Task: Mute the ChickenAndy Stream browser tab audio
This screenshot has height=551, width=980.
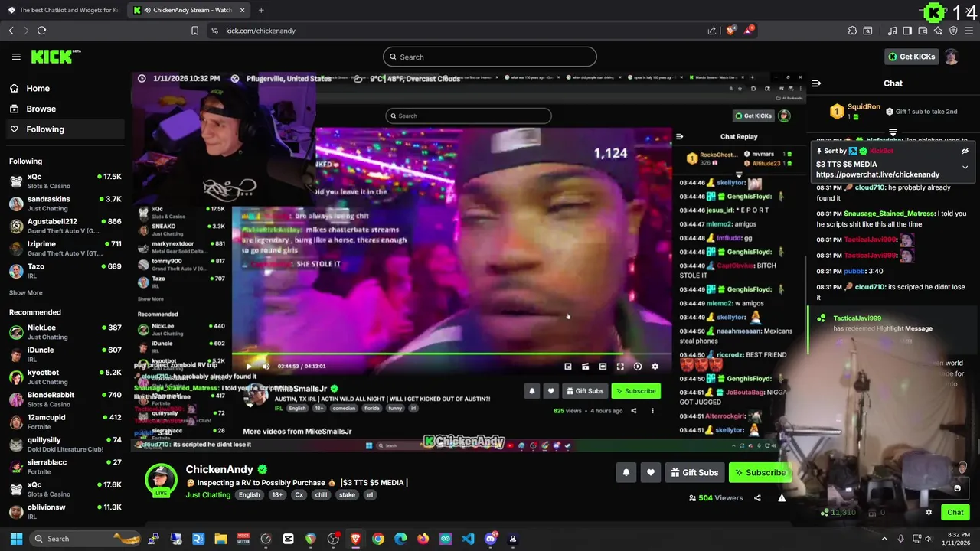Action: [x=147, y=10]
